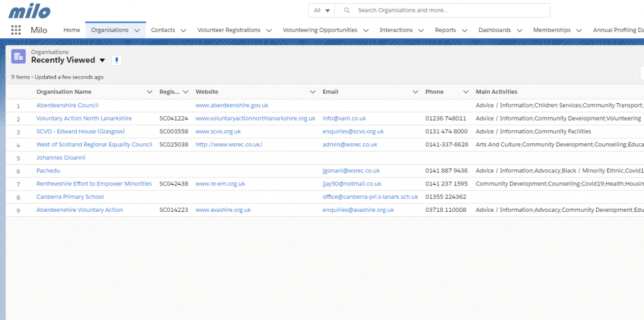Open the Home tab

pyautogui.click(x=72, y=30)
